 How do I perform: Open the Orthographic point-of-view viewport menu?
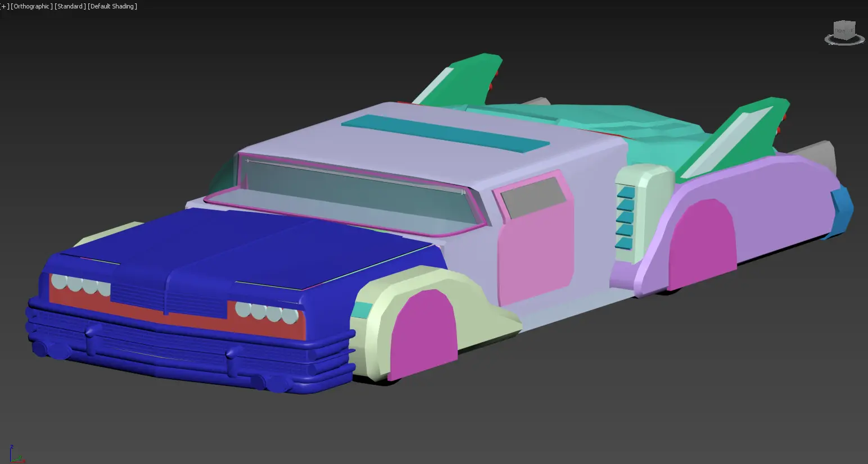(32, 6)
